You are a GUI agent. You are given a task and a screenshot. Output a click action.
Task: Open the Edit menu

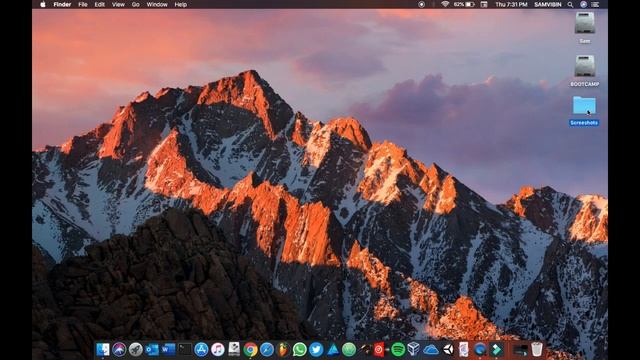pyautogui.click(x=100, y=4)
